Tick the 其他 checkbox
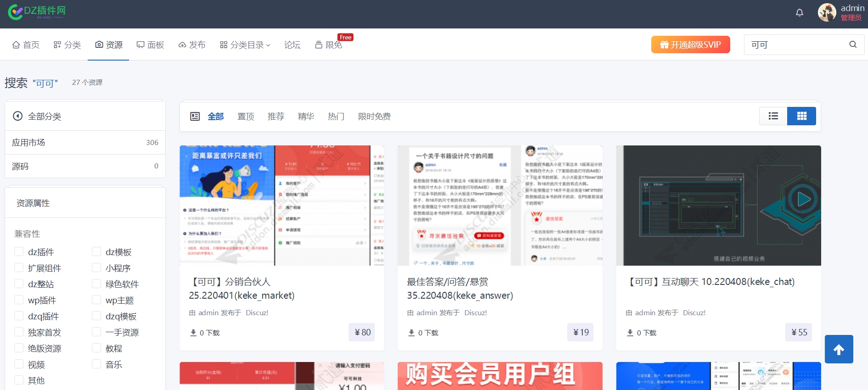This screenshot has width=868, height=390. (19, 380)
